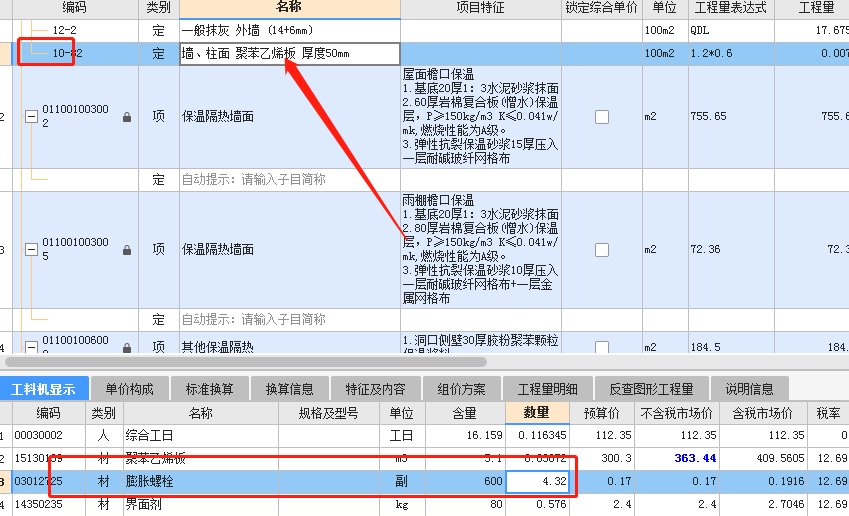
Task: Click 屋面檐口保温 feature description cell
Action: 481,117
